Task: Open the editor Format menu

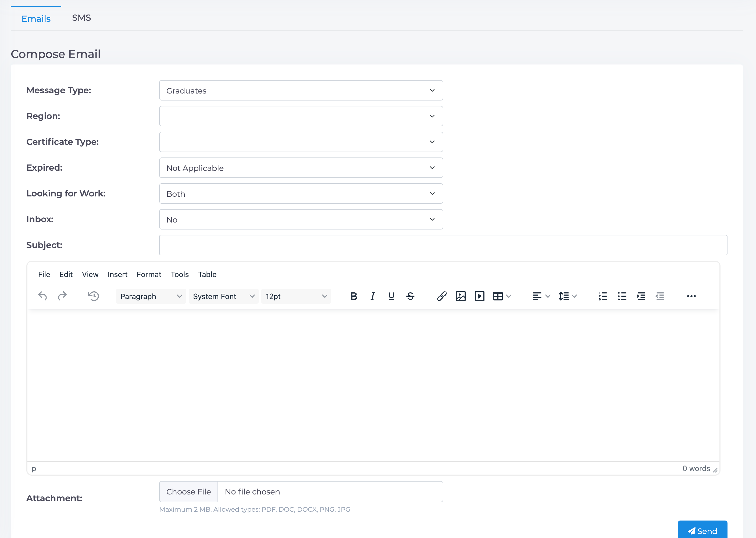Action: [149, 274]
